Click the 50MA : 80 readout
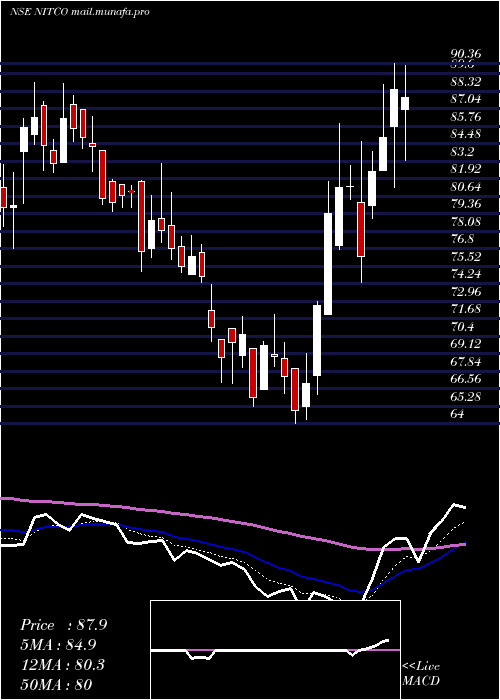Image resolution: width=500 pixels, height=700 pixels. [56, 685]
